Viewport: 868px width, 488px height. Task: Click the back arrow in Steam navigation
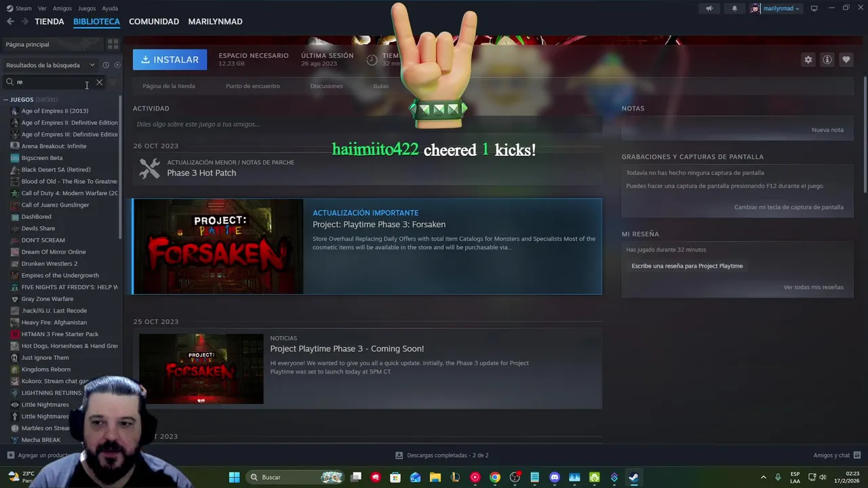[10, 22]
